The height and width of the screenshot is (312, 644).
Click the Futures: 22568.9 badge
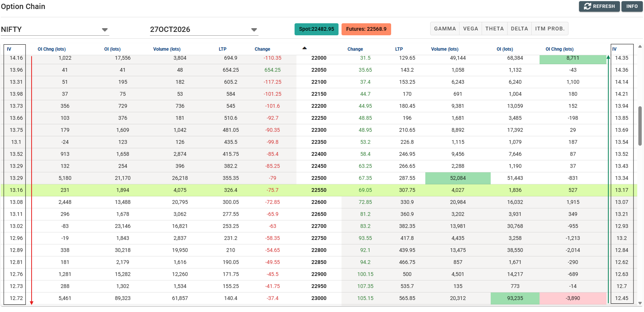[x=366, y=29]
